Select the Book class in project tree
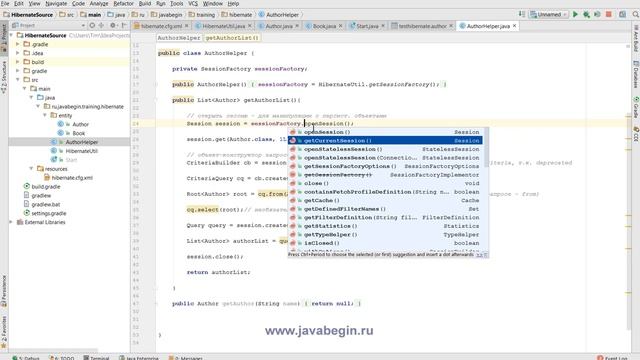 coord(79,133)
